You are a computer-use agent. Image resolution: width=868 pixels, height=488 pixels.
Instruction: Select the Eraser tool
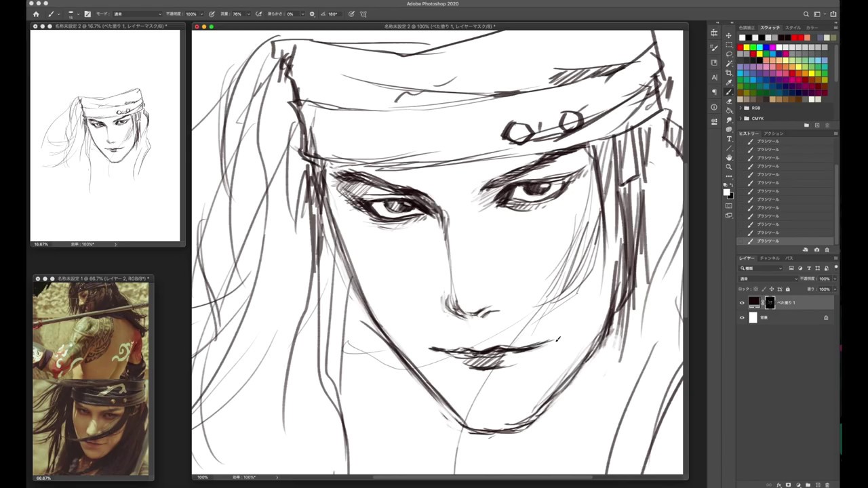[729, 101]
